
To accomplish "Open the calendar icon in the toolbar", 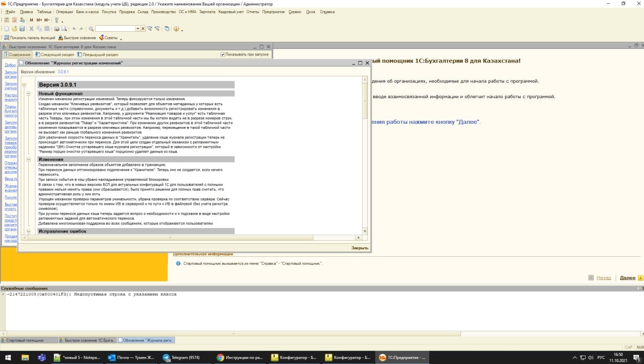I will coord(15,20).
